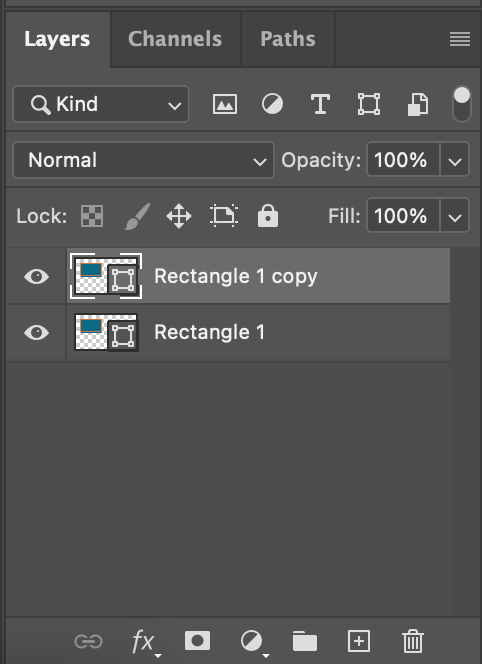
Task: Filter for shape layers icon
Action: (369, 104)
